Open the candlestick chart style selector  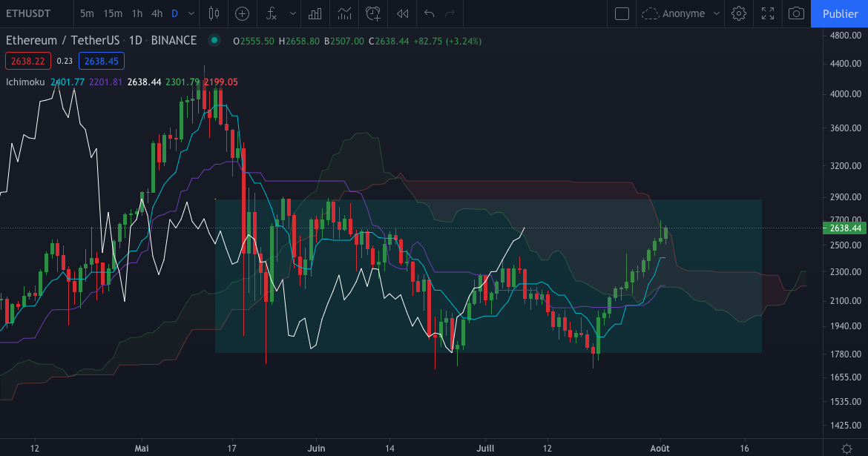(x=214, y=13)
